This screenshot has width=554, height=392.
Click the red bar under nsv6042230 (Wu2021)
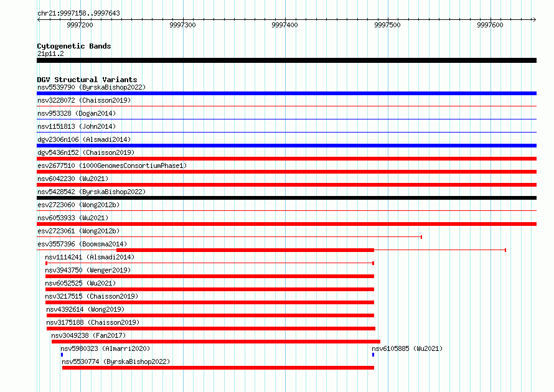pos(286,185)
